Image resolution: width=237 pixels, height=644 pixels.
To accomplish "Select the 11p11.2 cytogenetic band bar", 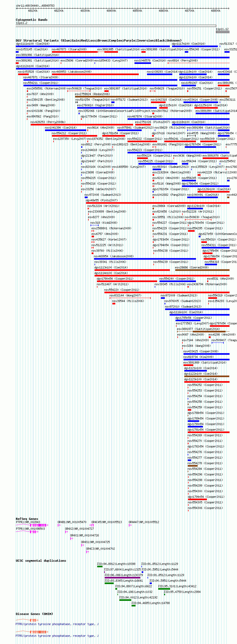I will pos(116,26).
